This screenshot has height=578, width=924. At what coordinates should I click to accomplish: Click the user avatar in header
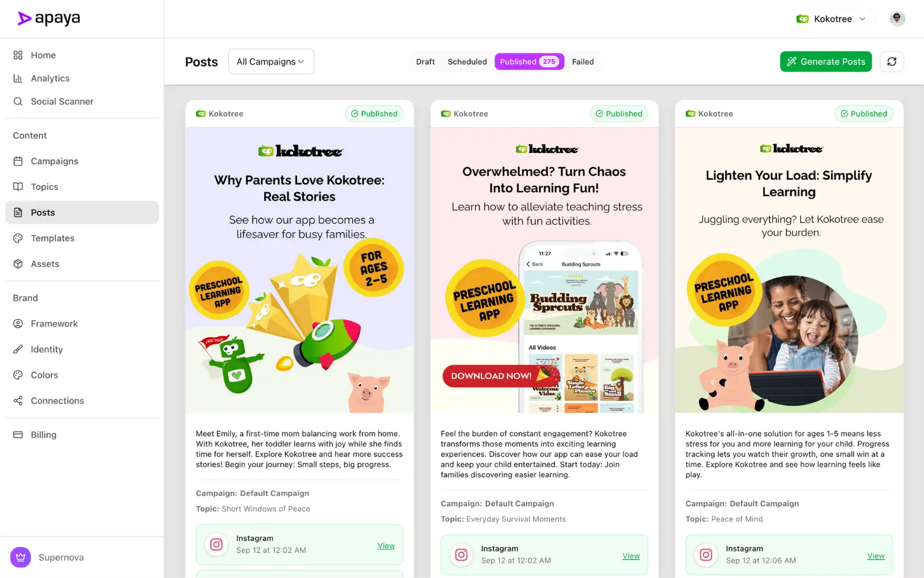pos(897,19)
